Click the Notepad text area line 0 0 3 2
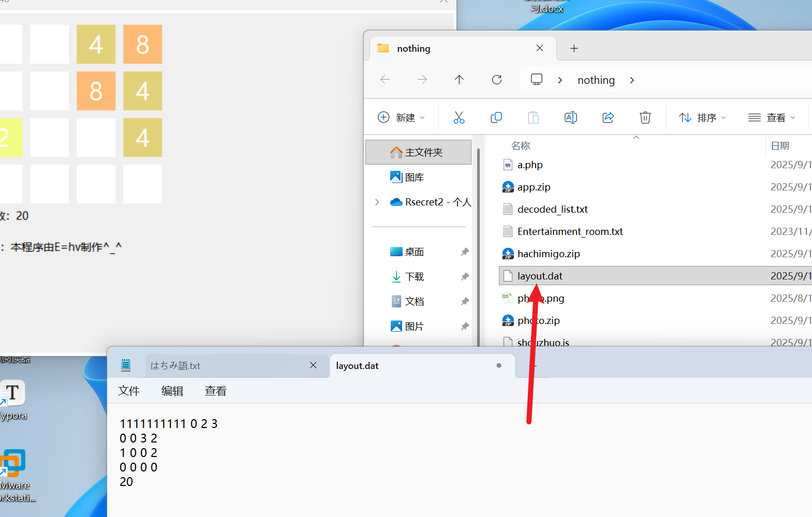The image size is (812, 517). [138, 438]
